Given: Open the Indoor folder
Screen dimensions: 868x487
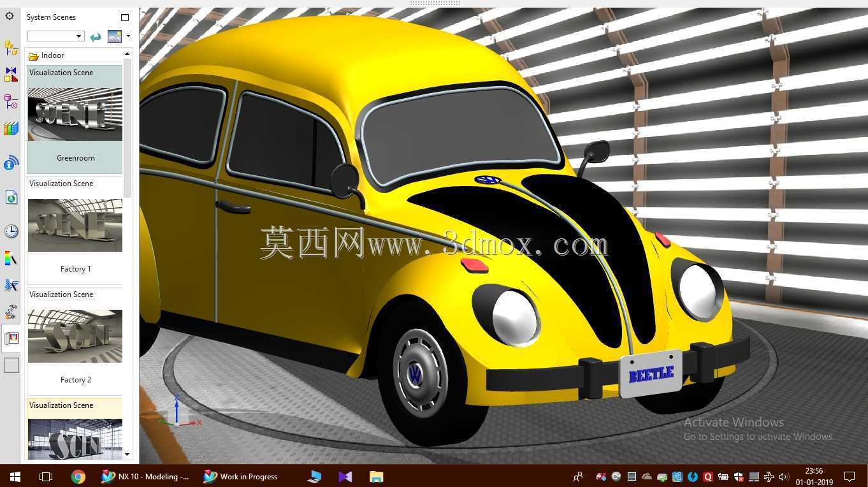Looking at the screenshot, I should click(x=47, y=55).
